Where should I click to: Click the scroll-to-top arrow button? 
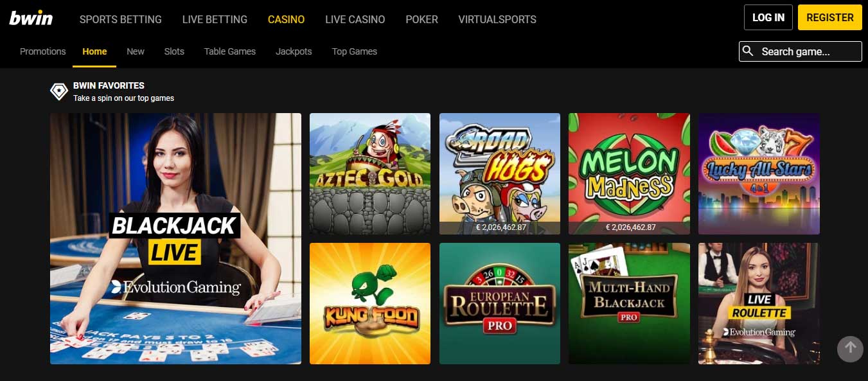(x=850, y=348)
